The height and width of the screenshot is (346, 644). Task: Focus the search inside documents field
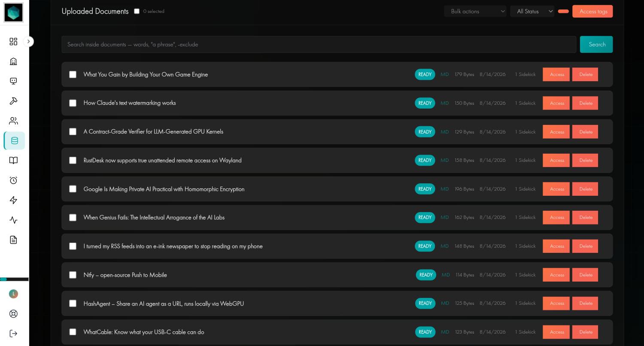(x=319, y=45)
